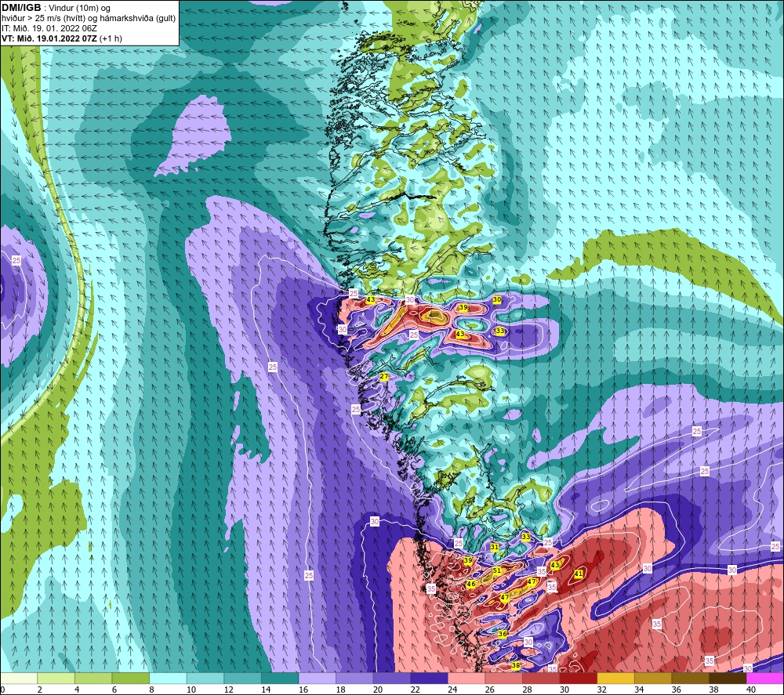Click the yellow '51' peak gust label

pos(497,570)
